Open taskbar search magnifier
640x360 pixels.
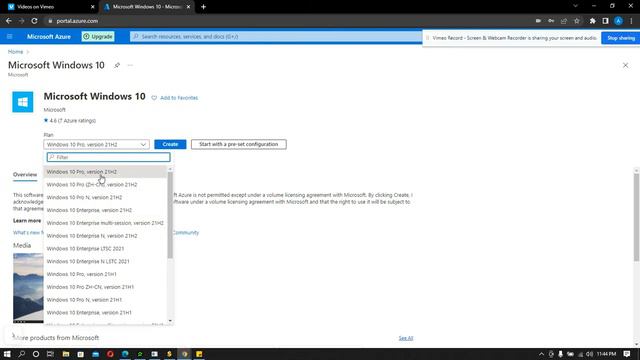(22, 354)
